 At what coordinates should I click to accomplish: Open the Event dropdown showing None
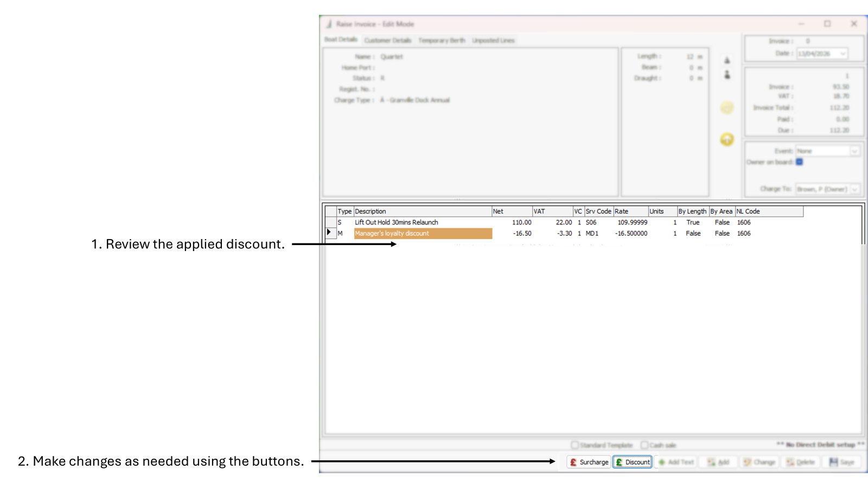pyautogui.click(x=854, y=151)
